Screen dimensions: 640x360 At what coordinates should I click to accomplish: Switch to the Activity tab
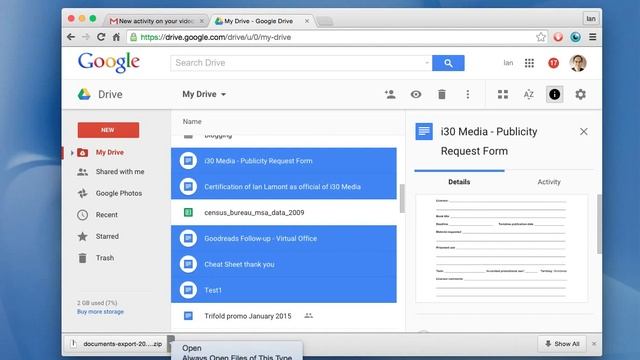tap(549, 182)
